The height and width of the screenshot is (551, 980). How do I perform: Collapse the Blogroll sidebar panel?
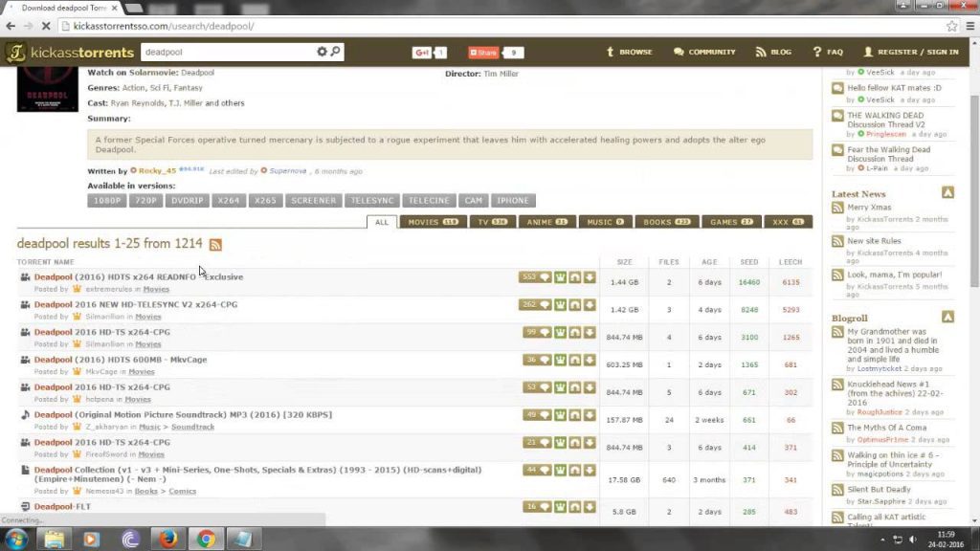(x=947, y=317)
